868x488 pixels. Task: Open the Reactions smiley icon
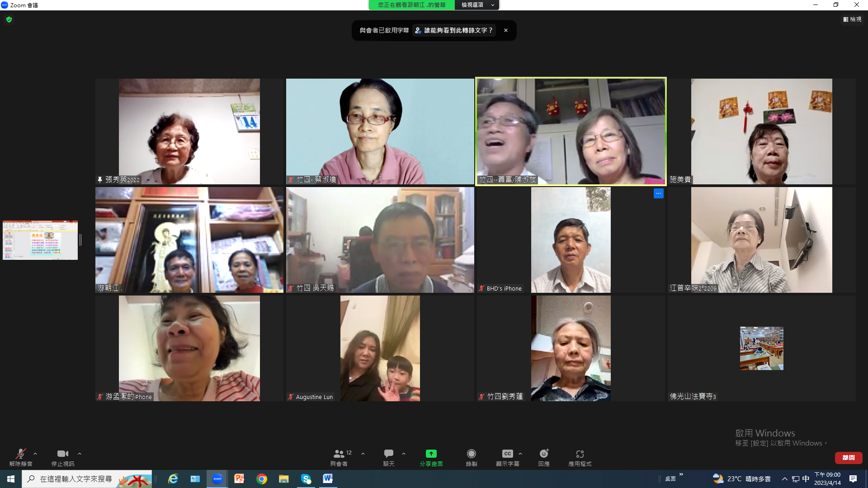544,454
